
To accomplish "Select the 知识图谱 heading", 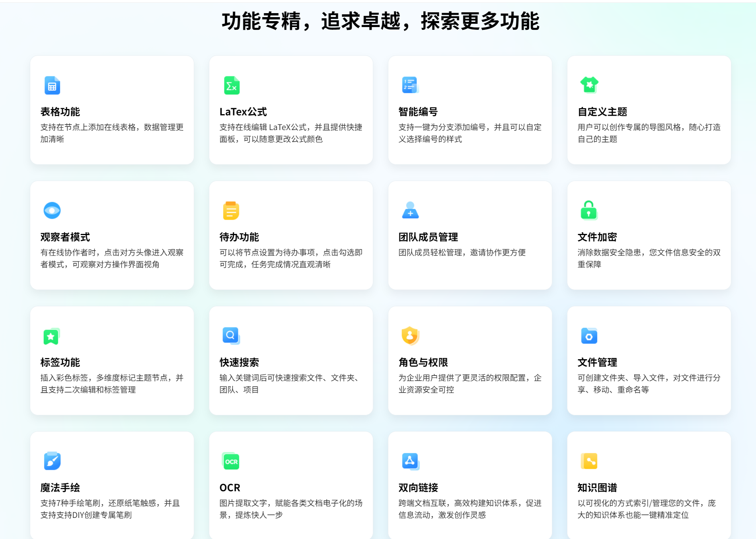I will pyautogui.click(x=597, y=488).
